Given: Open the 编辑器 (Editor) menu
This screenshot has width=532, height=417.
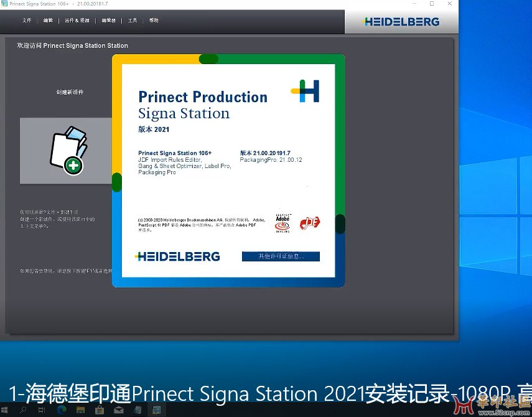Looking at the screenshot, I should point(108,21).
